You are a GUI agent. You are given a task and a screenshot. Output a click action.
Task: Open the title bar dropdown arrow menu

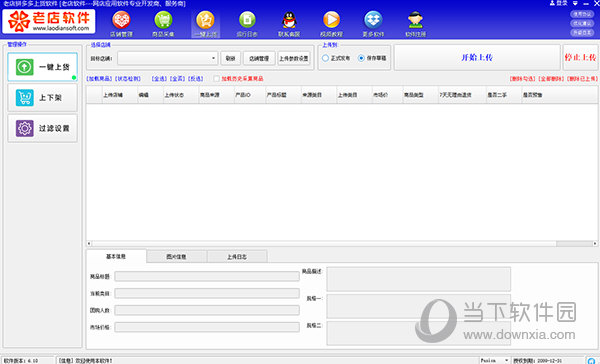[x=575, y=3]
